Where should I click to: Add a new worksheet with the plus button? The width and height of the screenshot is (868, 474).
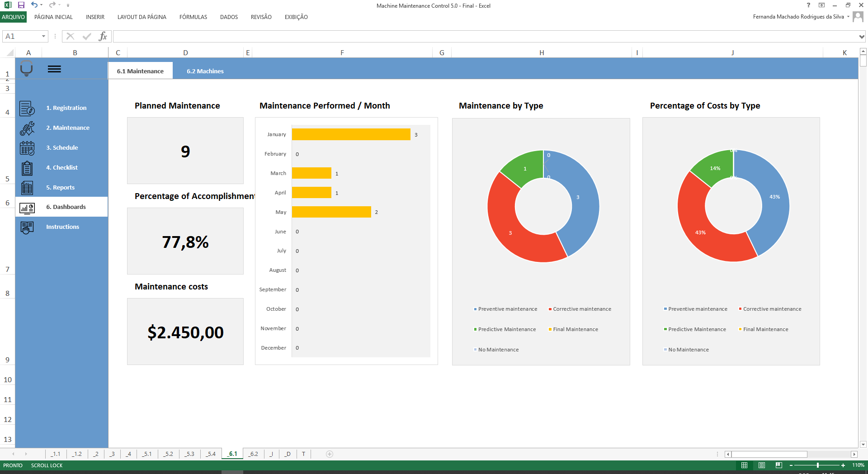pos(329,454)
